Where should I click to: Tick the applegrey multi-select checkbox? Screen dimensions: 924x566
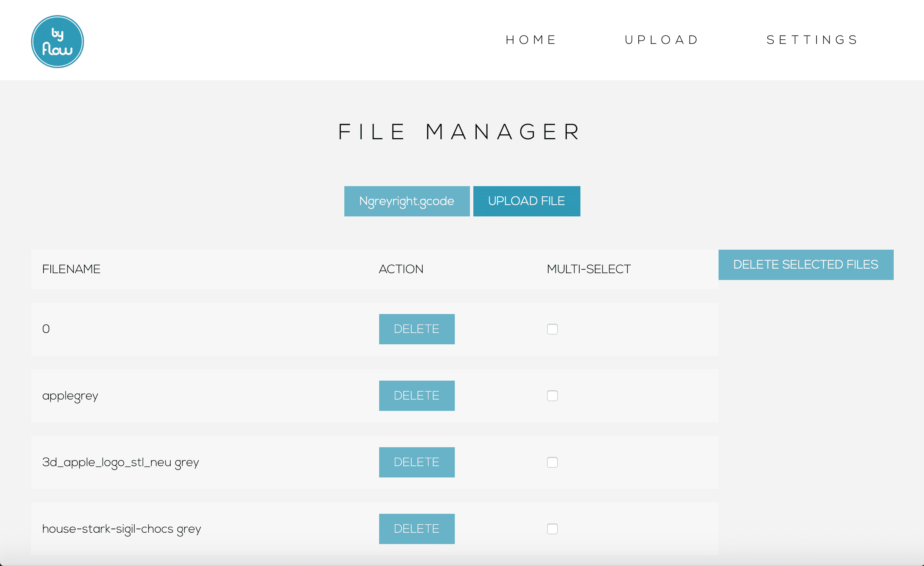[552, 395]
